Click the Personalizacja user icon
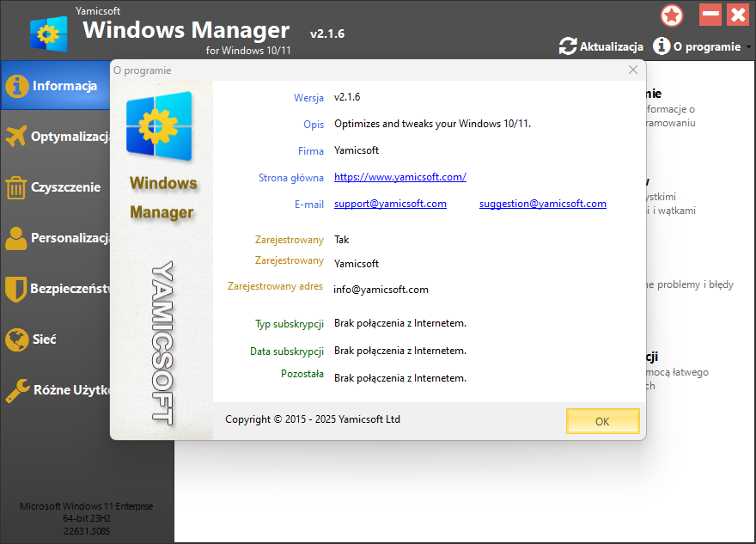This screenshot has height=544, width=756. [x=16, y=238]
